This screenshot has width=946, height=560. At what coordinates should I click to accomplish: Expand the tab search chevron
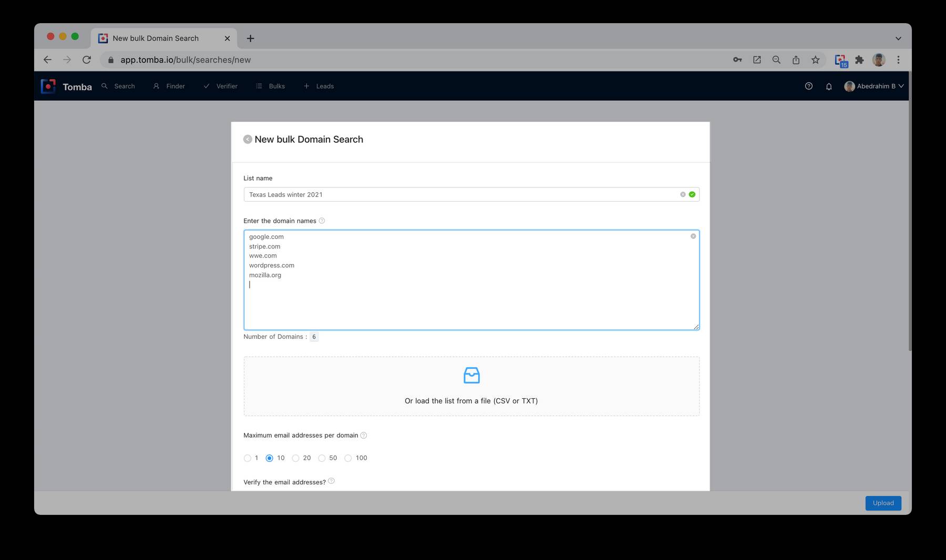[898, 38]
